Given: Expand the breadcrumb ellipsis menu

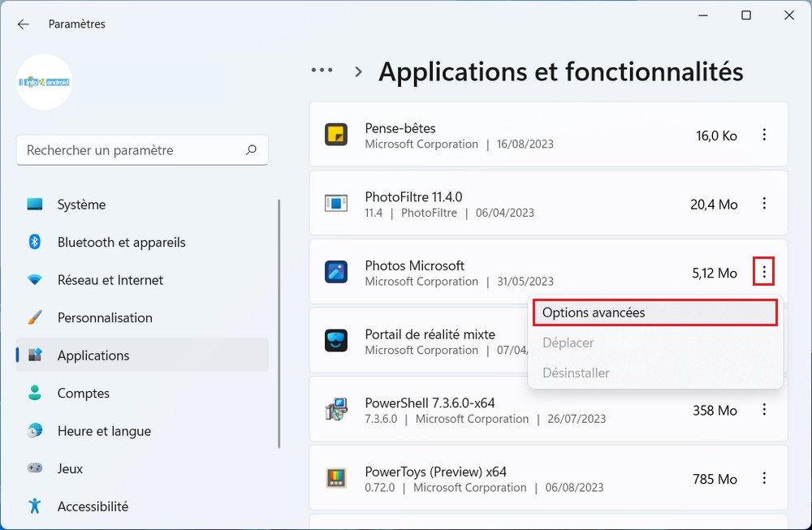Looking at the screenshot, I should (322, 71).
